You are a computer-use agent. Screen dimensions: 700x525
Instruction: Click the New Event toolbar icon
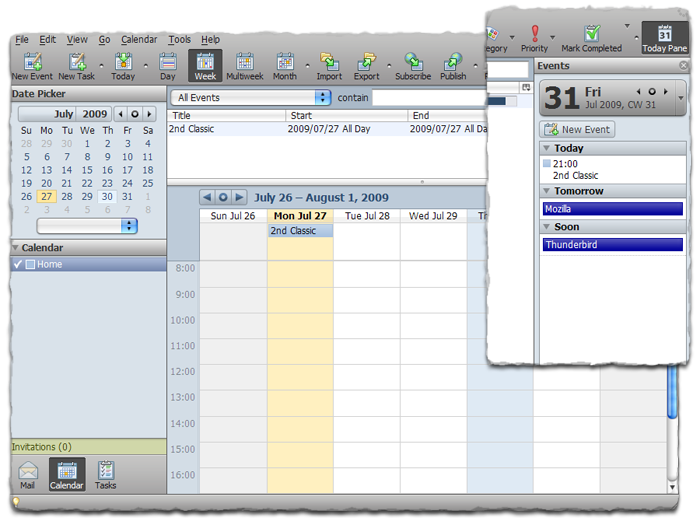[x=33, y=66]
